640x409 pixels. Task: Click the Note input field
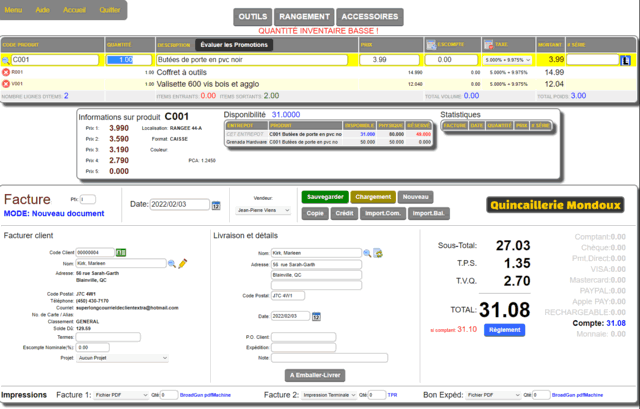329,358
